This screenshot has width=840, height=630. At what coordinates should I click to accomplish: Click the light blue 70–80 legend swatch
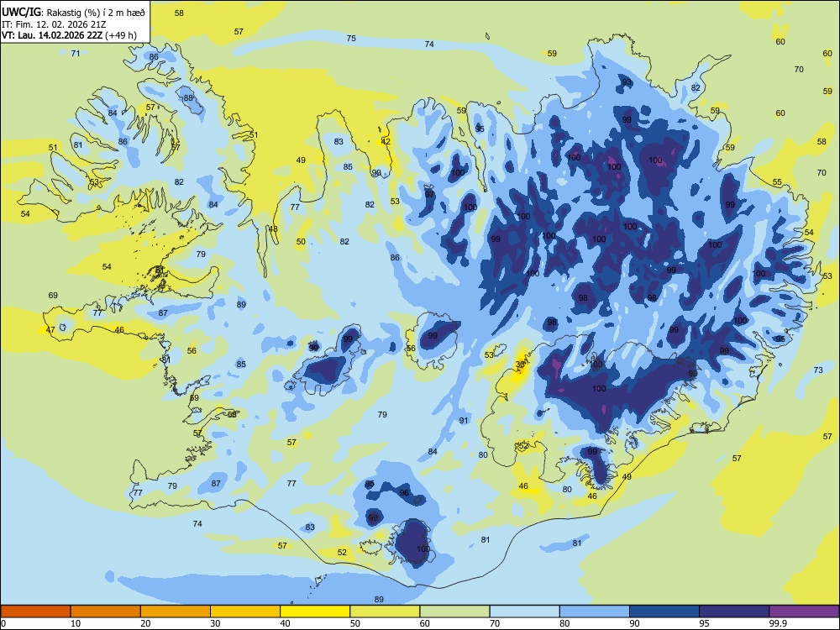[x=524, y=612]
